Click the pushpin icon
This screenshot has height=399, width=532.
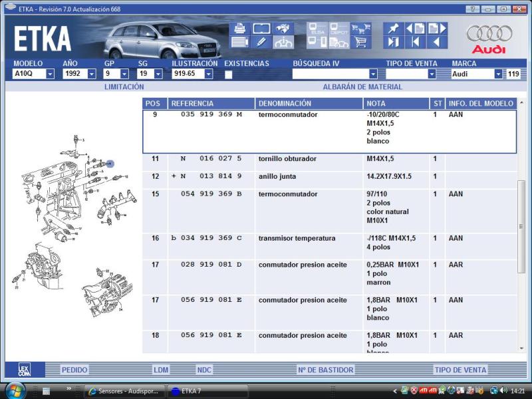coord(394,28)
